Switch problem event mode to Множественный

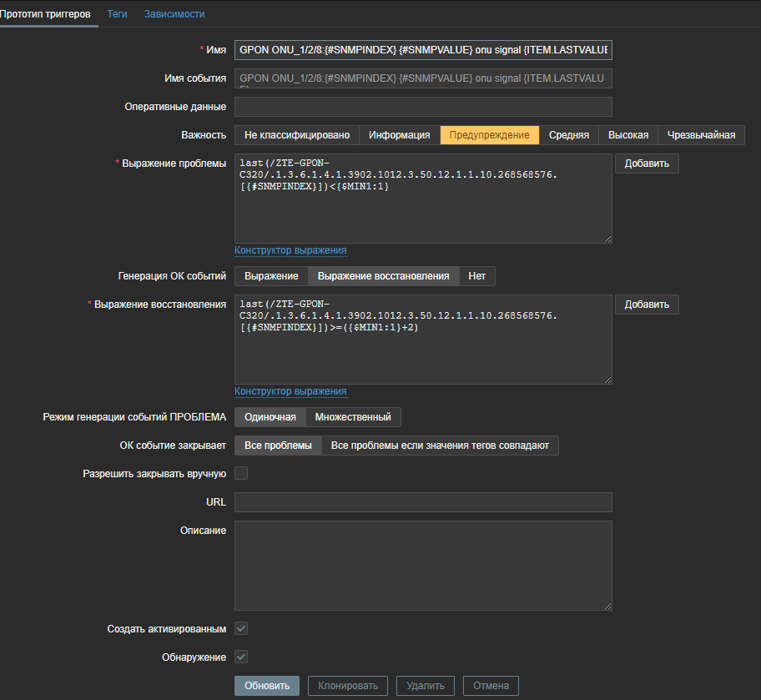point(353,417)
